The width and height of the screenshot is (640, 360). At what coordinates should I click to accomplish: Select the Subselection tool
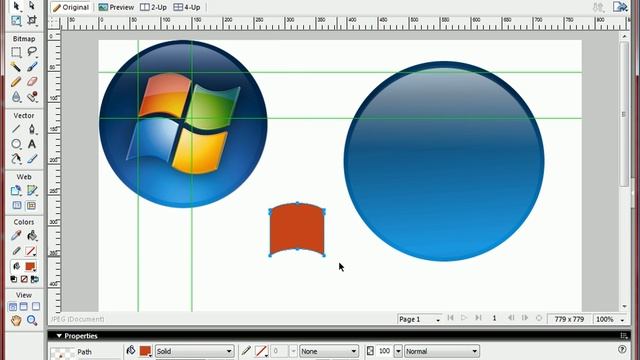pyautogui.click(x=32, y=6)
